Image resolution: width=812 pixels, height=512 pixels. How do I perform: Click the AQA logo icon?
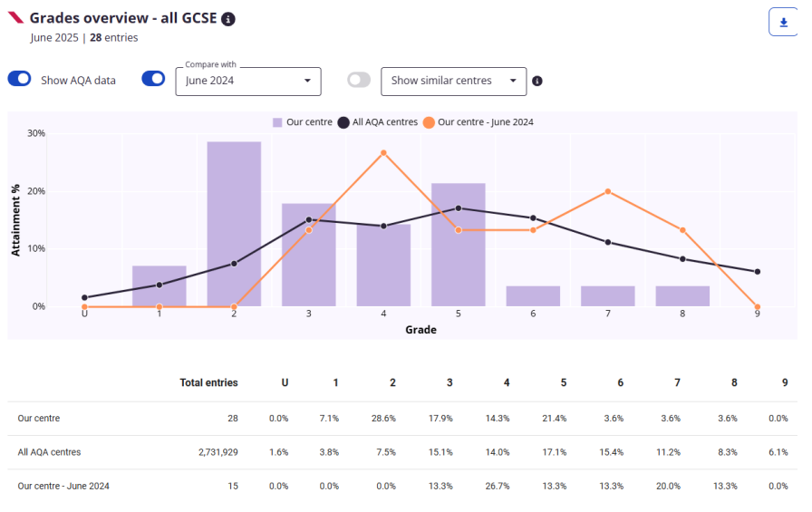pyautogui.click(x=15, y=18)
